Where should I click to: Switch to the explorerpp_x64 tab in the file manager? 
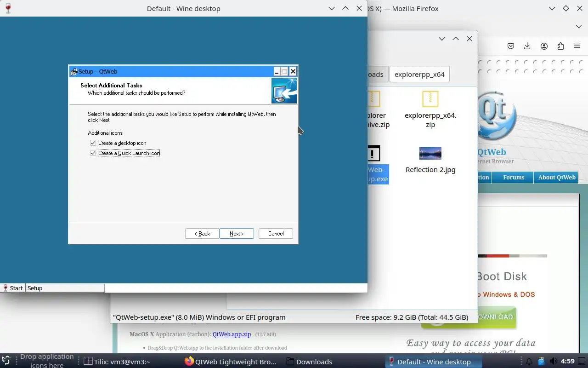point(419,74)
